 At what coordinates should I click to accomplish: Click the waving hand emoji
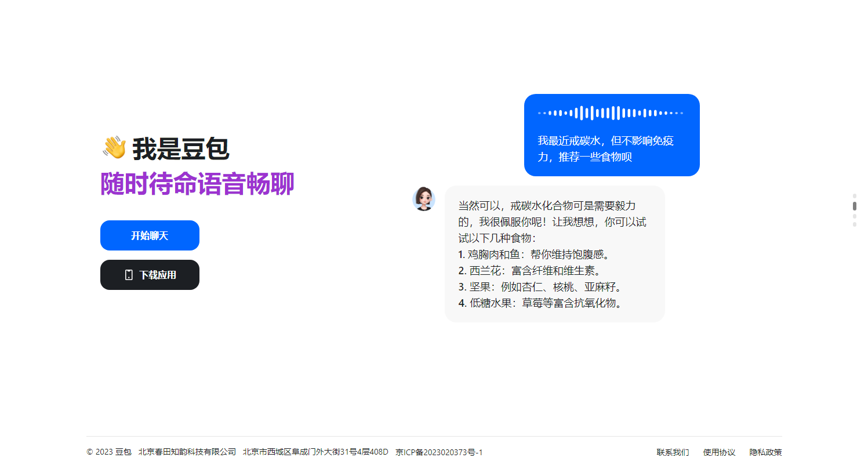pos(114,148)
